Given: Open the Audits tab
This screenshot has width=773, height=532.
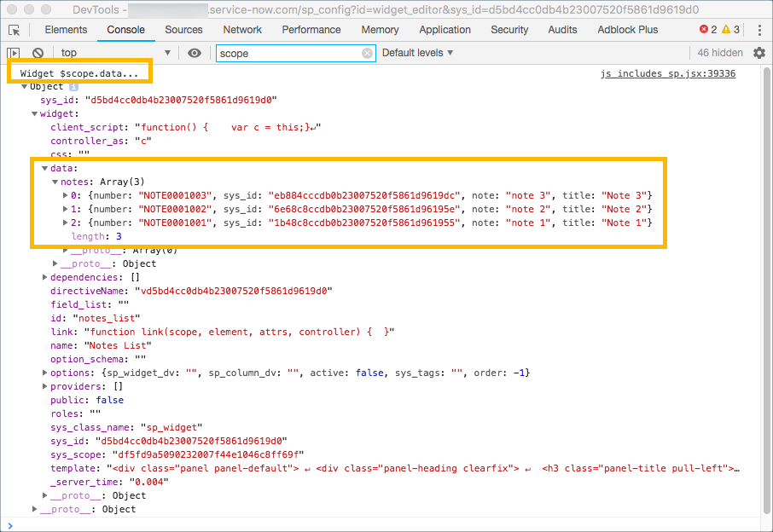Looking at the screenshot, I should pos(562,30).
